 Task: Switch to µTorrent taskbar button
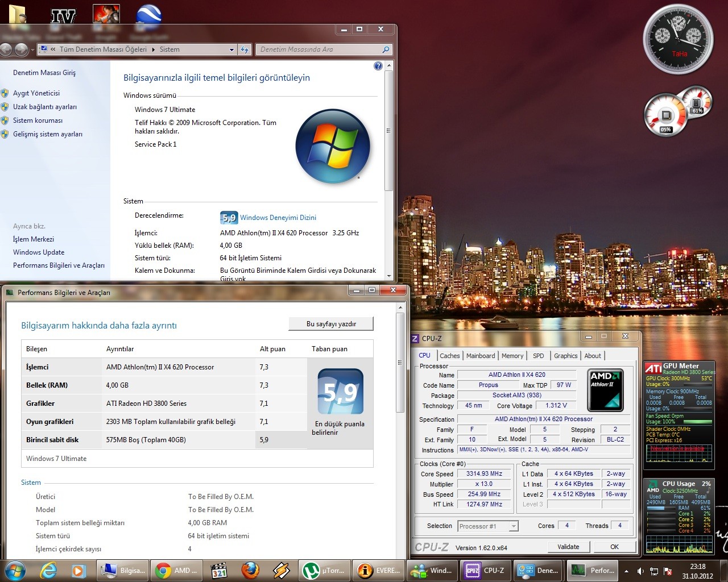[324, 570]
